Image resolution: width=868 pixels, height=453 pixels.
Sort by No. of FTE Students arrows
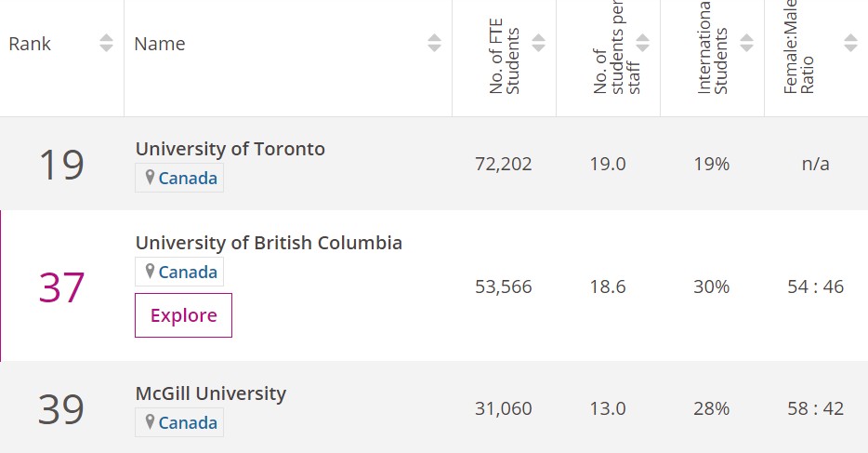point(538,43)
